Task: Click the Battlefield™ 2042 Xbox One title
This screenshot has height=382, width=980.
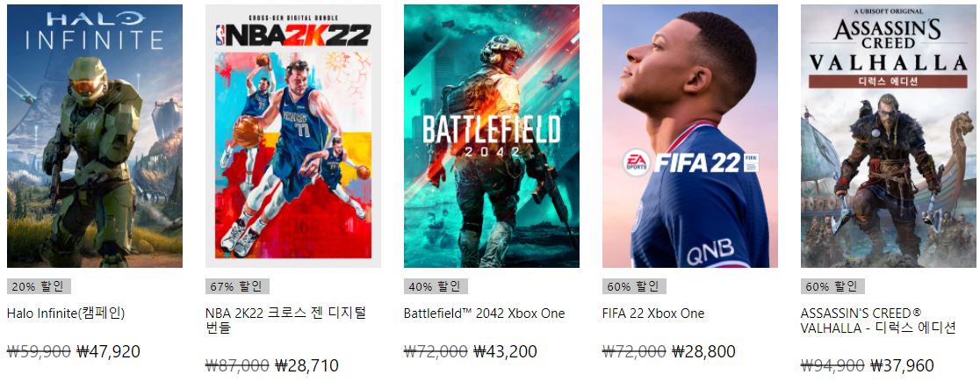Action: pos(485,314)
